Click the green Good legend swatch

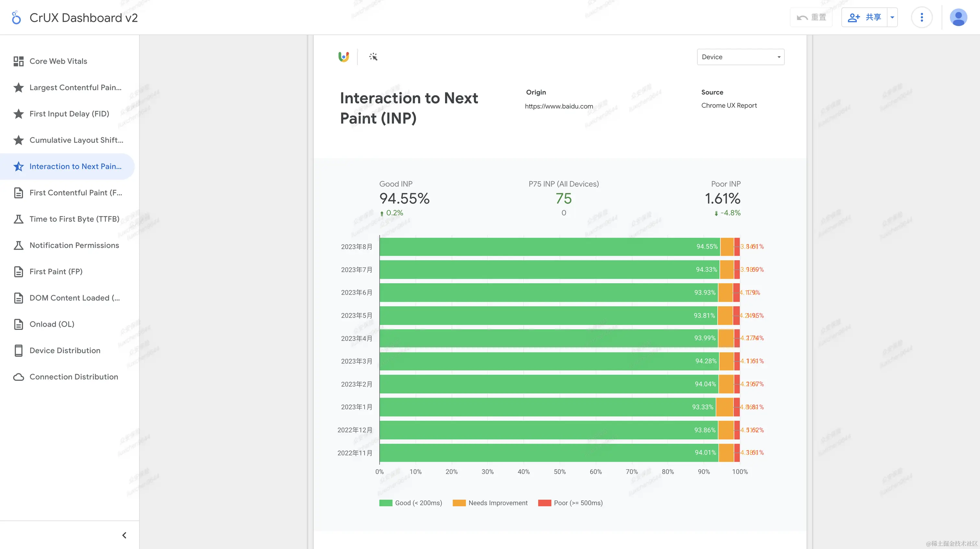tap(385, 503)
